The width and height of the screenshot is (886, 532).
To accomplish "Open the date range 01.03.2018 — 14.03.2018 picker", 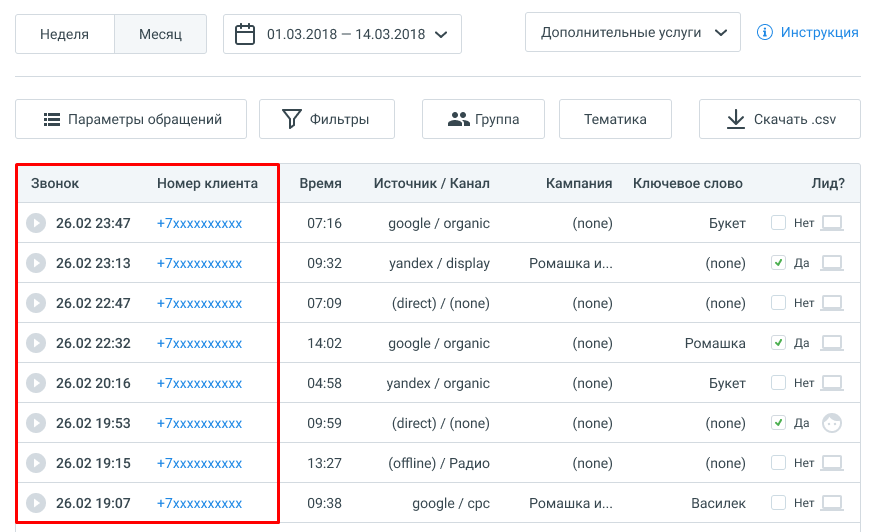I will pyautogui.click(x=342, y=34).
